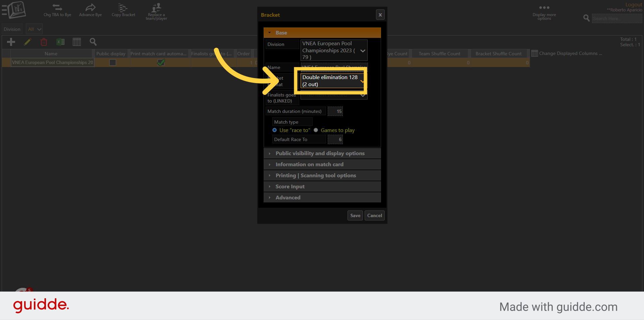644x320 pixels.
Task: Click the Name input field in dialog
Action: 334,67
